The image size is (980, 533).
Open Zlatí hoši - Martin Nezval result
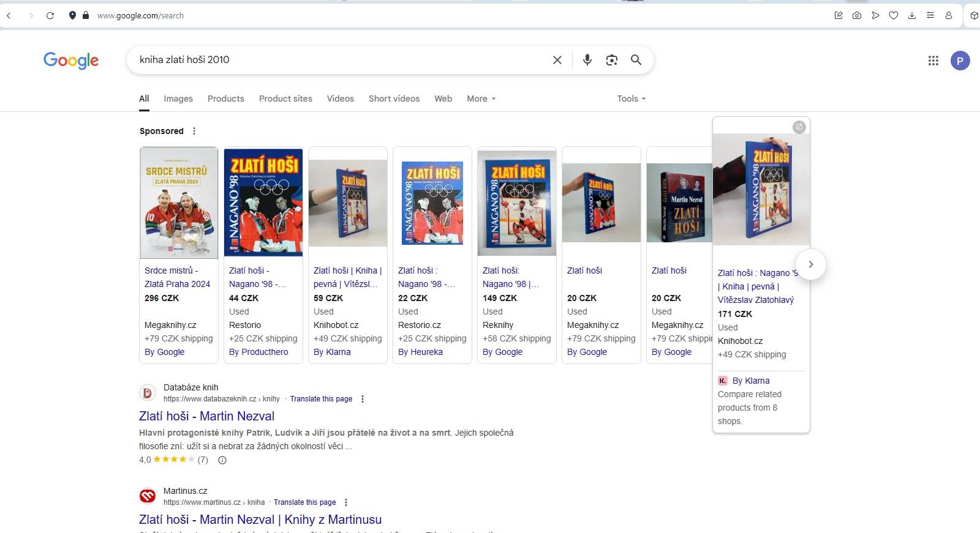coord(206,416)
